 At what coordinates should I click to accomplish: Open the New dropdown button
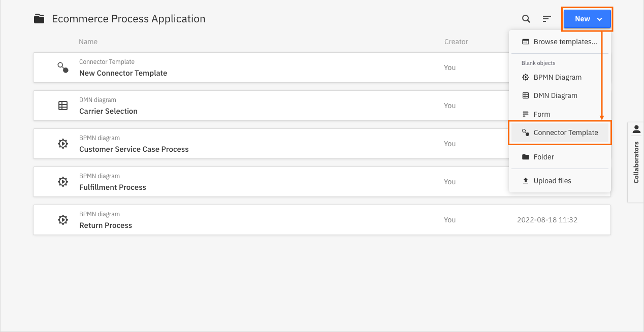[x=587, y=19]
